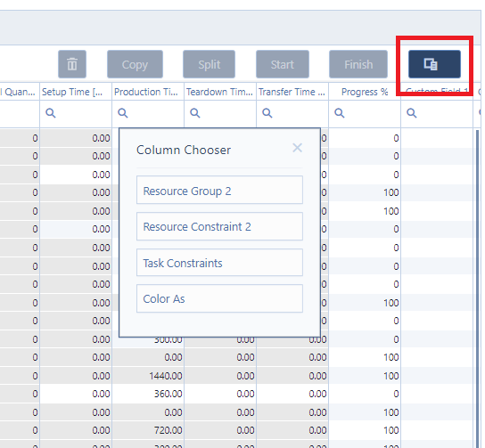Image resolution: width=485 pixels, height=448 pixels.
Task: Click the 1440.00 production time cell
Action: tap(148, 376)
